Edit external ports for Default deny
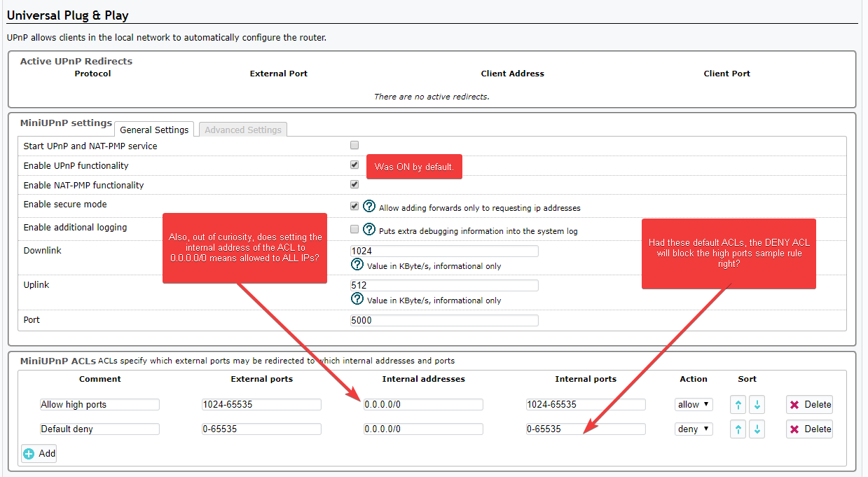This screenshot has height=477, width=868. pos(261,429)
